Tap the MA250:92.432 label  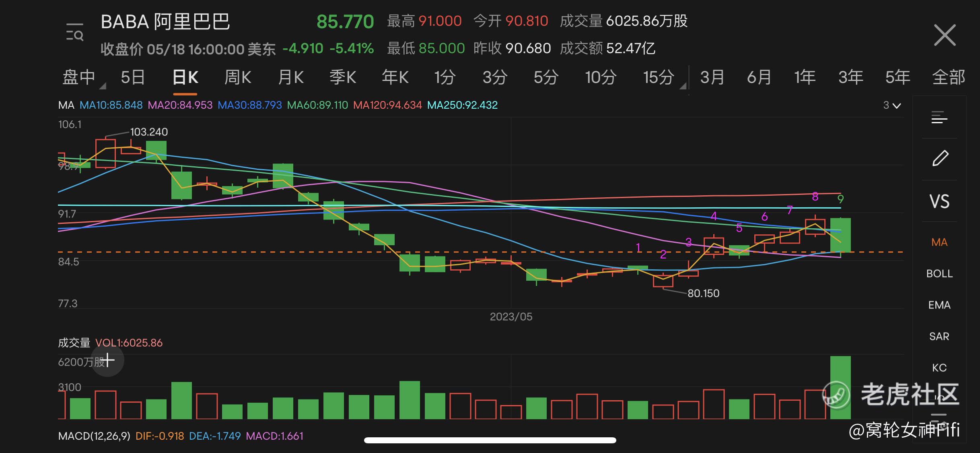click(463, 105)
